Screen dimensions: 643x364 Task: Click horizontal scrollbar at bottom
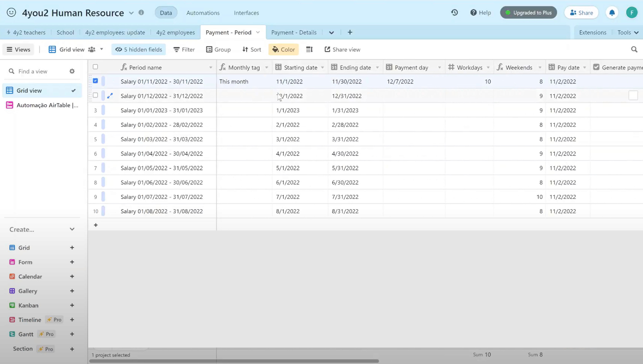pos(234,361)
